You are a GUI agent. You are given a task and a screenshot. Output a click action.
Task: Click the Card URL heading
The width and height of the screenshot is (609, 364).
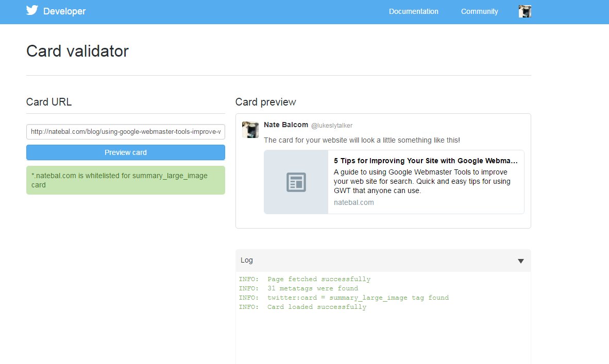(x=49, y=101)
